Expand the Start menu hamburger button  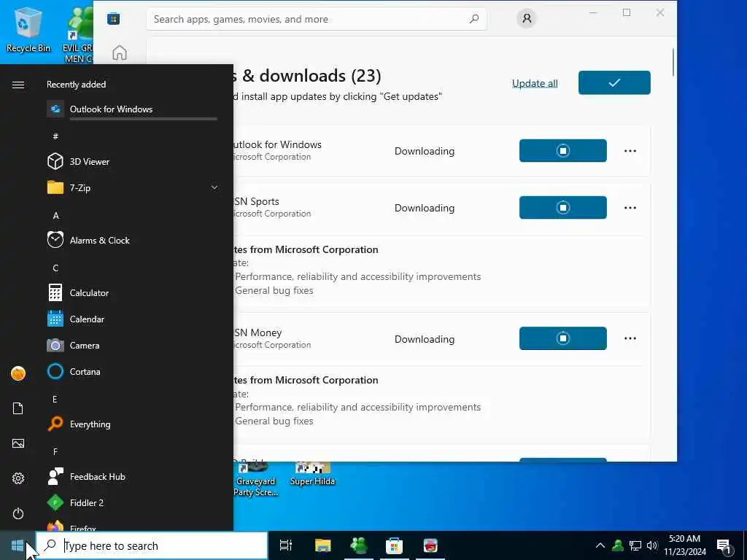(18, 85)
